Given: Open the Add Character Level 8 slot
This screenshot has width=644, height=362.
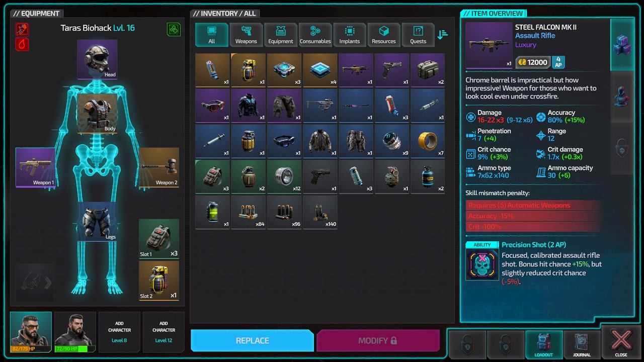Looking at the screenshot, I should tap(119, 332).
